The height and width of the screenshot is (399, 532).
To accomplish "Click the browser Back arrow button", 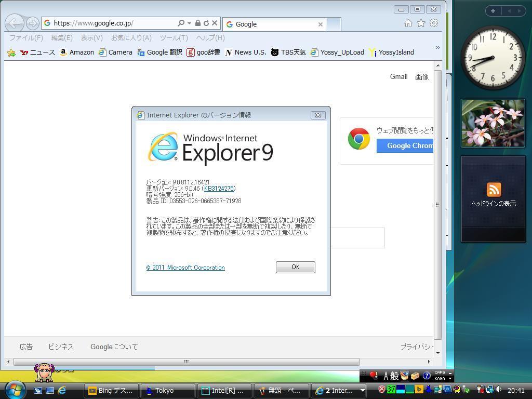I will 15,23.
